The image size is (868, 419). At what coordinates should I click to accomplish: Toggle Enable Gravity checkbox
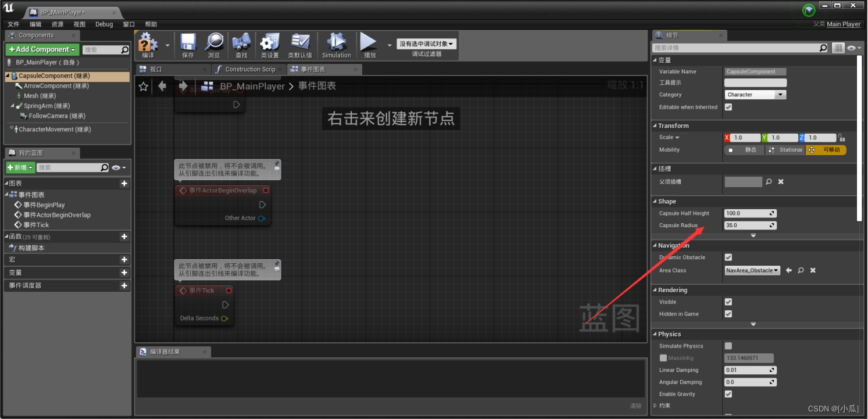[728, 394]
